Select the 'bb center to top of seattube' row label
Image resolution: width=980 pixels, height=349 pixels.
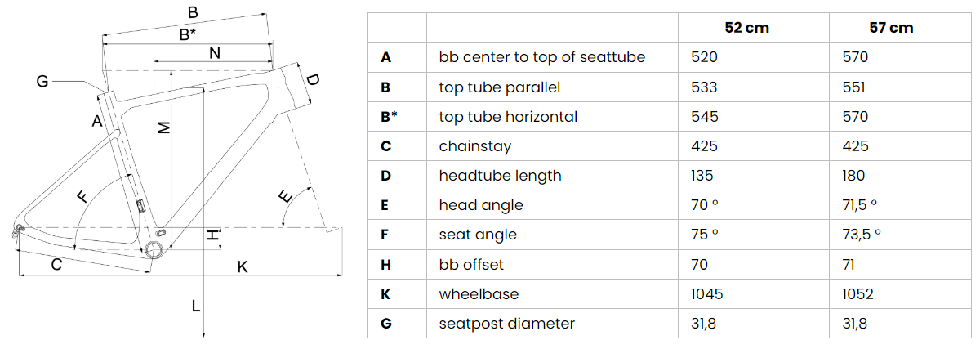coord(542,57)
